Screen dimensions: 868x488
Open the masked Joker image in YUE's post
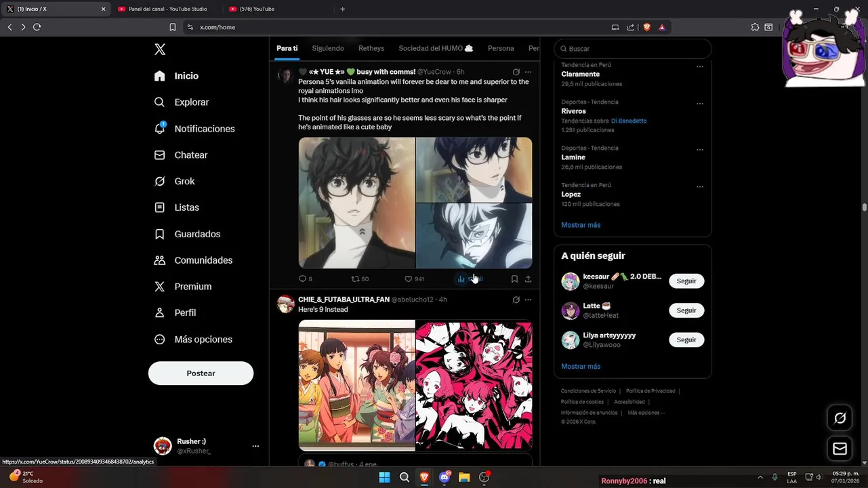click(474, 236)
